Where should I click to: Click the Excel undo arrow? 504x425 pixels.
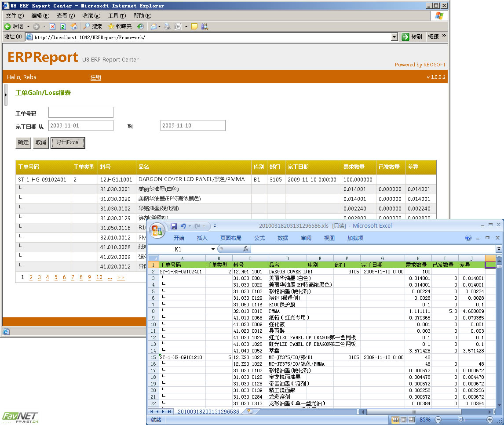183,226
